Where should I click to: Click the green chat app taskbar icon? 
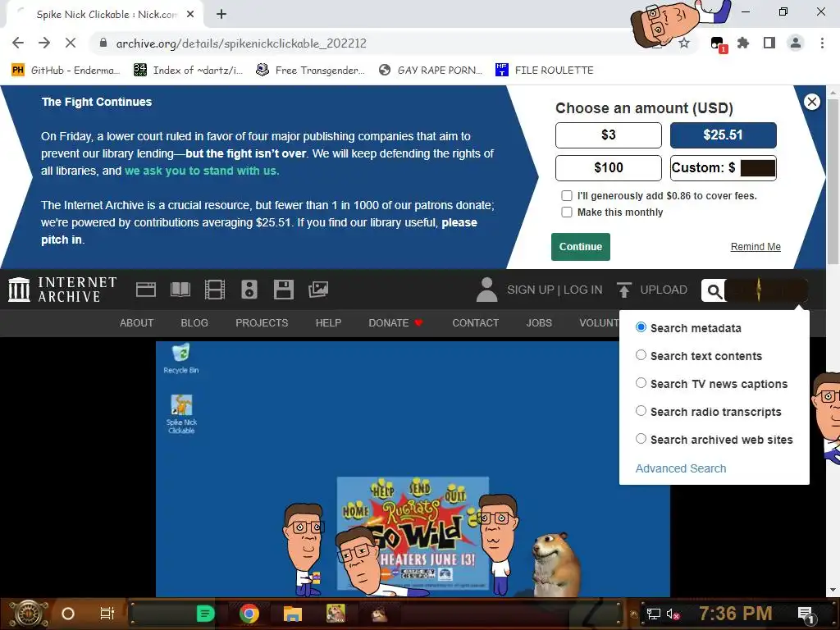click(x=206, y=614)
